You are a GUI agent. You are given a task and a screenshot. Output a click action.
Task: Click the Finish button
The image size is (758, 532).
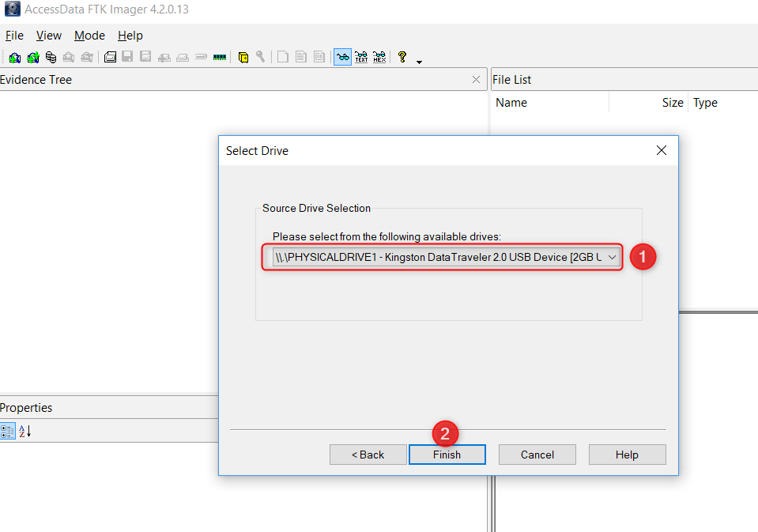[447, 455]
